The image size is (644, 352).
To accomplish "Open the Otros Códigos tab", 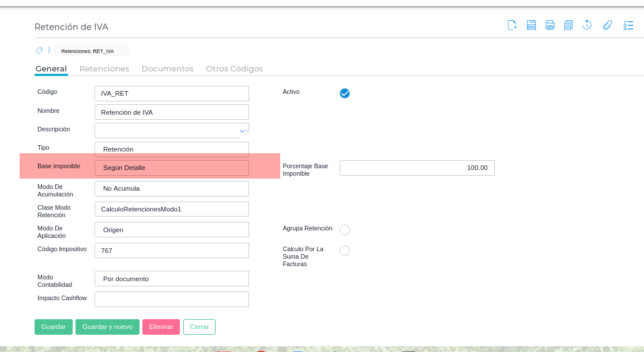I will click(x=235, y=69).
